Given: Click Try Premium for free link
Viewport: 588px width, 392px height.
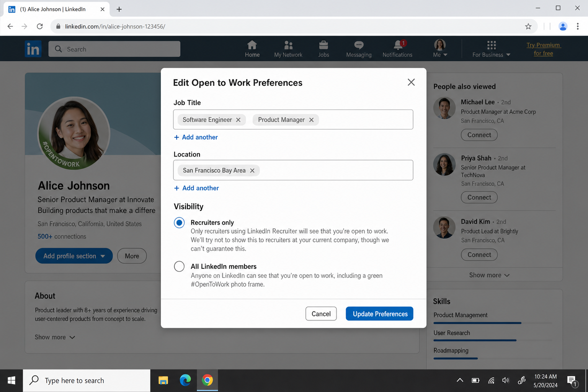Looking at the screenshot, I should tap(543, 49).
